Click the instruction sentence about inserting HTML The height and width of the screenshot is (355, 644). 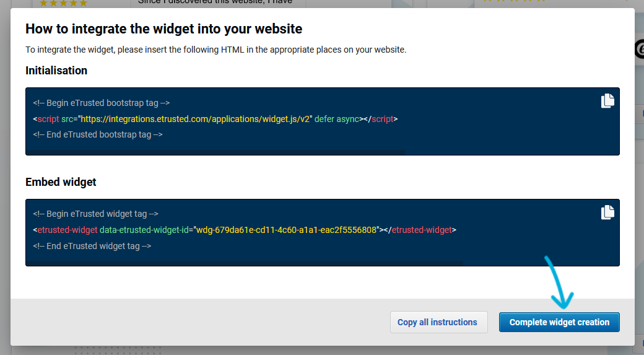coord(216,50)
